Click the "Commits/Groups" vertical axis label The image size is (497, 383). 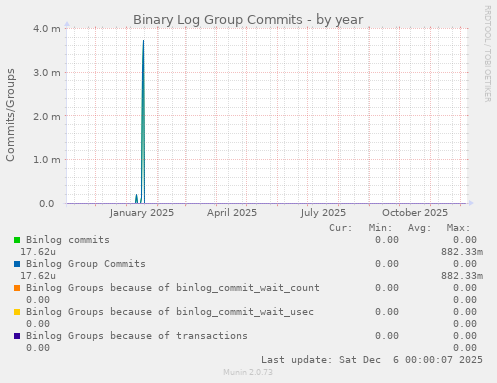(x=10, y=115)
